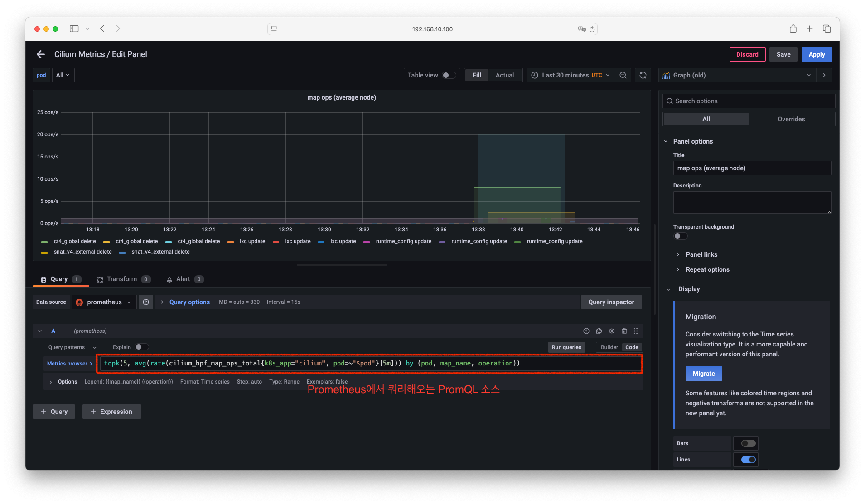This screenshot has width=865, height=504.
Task: Select the Actual display mode
Action: click(504, 75)
